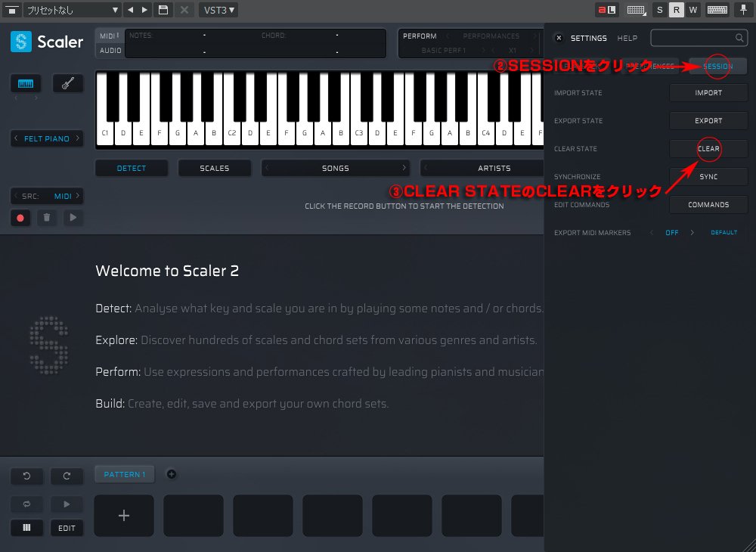Select the SESSION settings tab
The image size is (756, 552).
(x=718, y=67)
